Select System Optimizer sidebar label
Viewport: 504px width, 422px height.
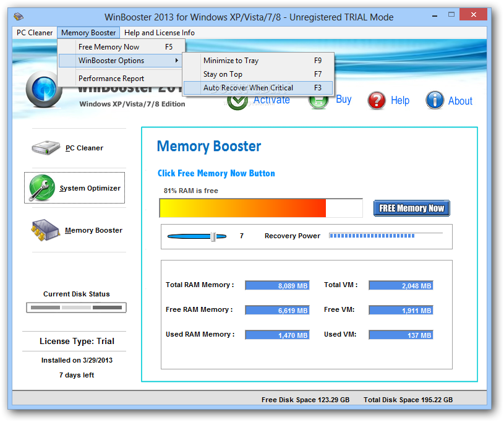coord(90,188)
